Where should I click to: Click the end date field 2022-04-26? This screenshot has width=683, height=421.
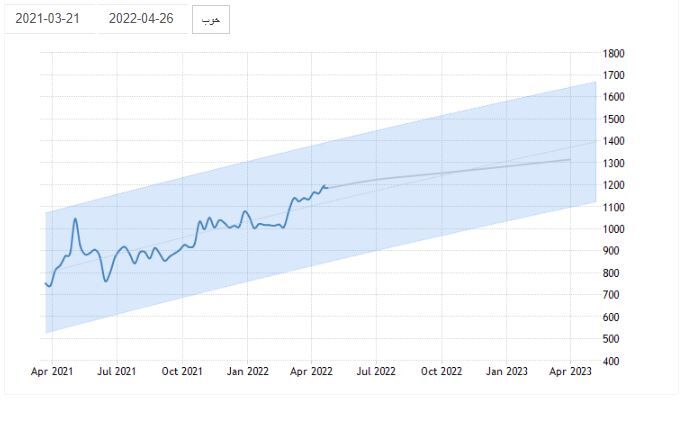(139, 19)
